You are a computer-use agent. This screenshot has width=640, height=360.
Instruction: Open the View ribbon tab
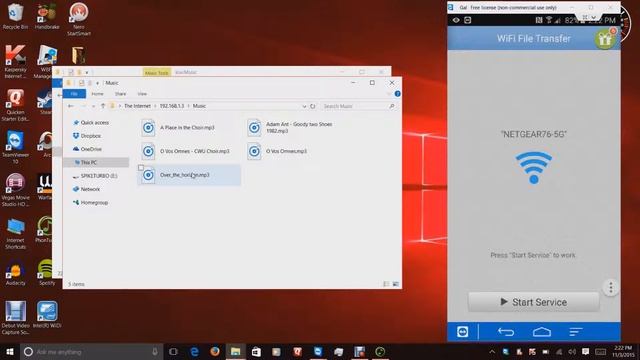[142, 94]
